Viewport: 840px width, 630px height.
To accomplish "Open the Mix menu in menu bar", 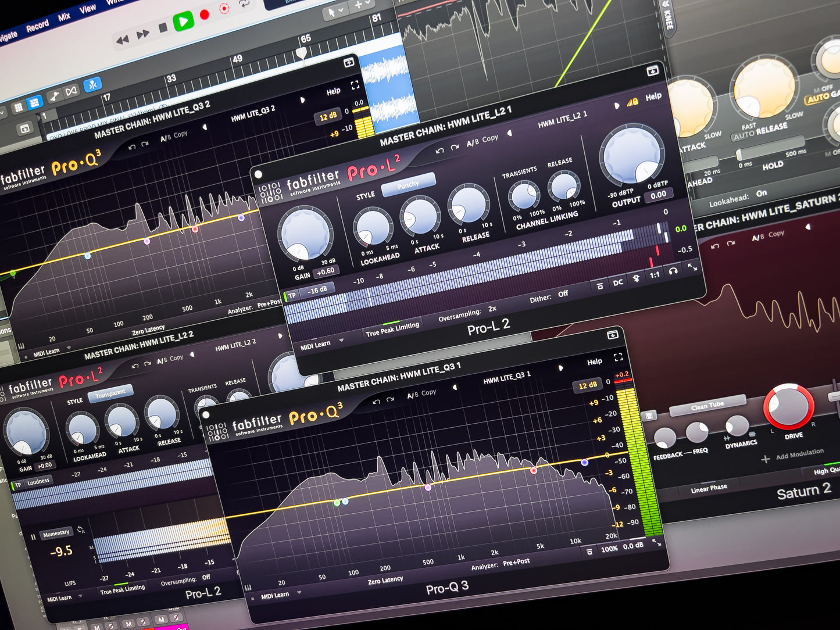I will pos(64,17).
